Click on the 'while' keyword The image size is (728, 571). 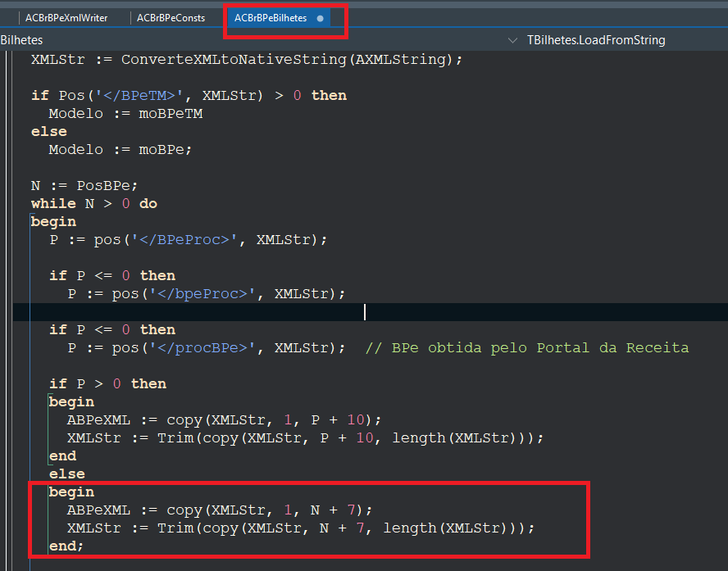[x=53, y=204]
